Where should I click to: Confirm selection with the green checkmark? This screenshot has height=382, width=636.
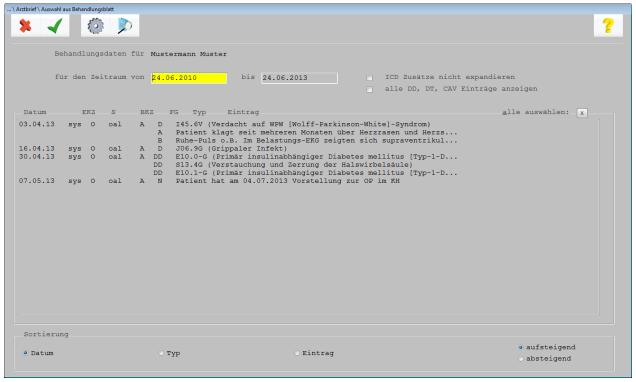click(x=55, y=26)
